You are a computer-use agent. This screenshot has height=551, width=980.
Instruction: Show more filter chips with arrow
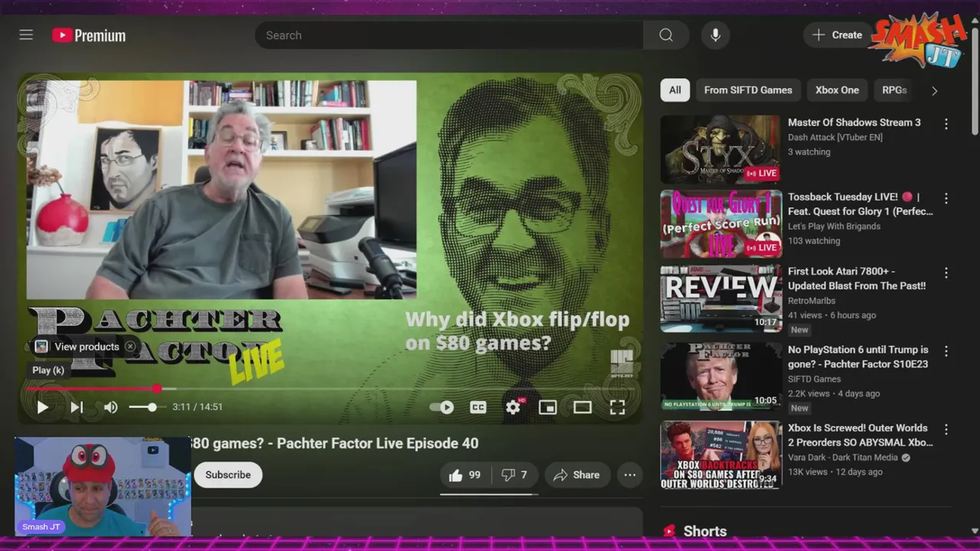coord(934,90)
